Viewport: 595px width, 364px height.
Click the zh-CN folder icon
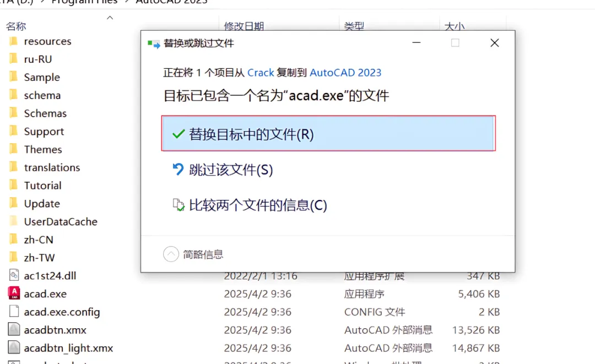pyautogui.click(x=13, y=239)
